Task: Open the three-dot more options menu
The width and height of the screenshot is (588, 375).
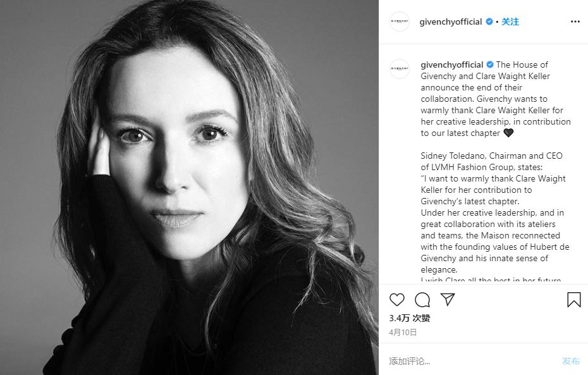Action: point(575,22)
